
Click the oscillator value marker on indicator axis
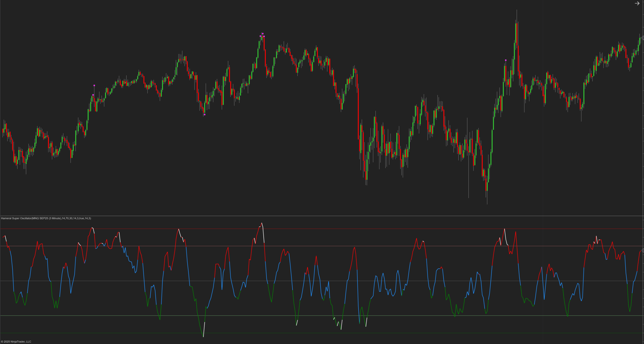(643, 250)
